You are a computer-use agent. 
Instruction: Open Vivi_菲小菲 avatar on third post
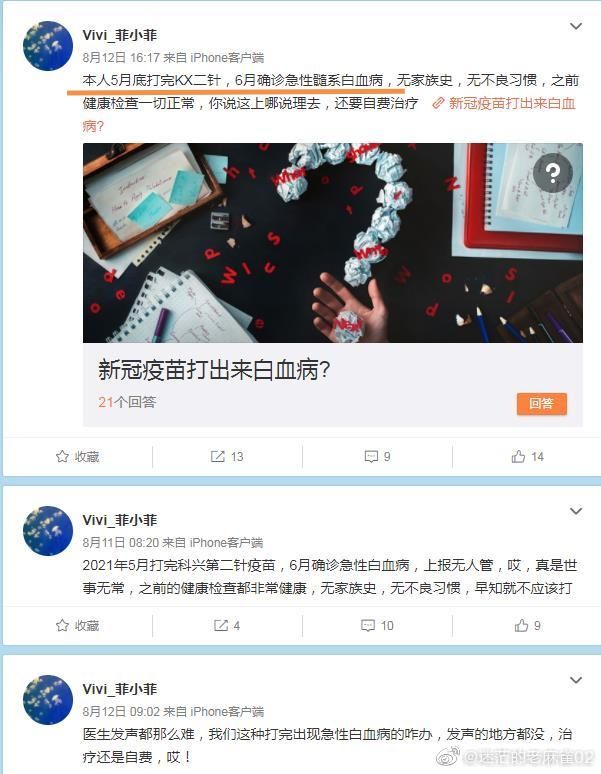tap(48, 700)
